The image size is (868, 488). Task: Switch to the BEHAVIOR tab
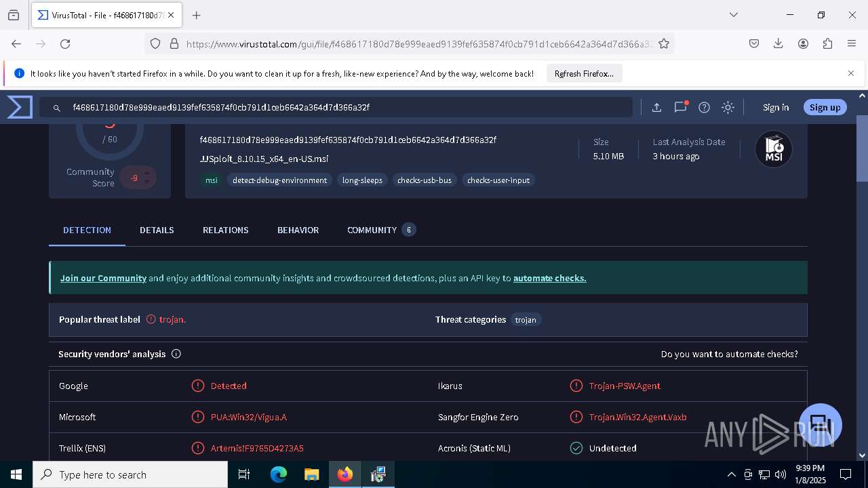(x=298, y=230)
